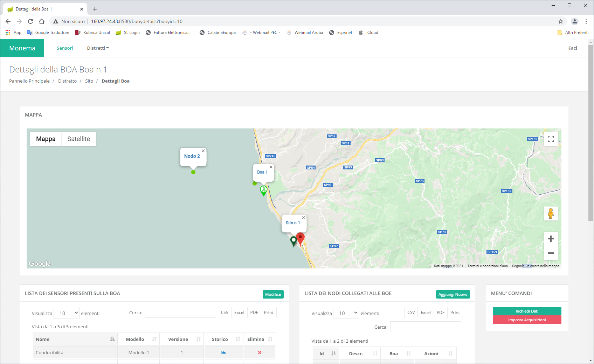Expand the Distretti dropdown menu
The height and width of the screenshot is (364, 594).
98,48
